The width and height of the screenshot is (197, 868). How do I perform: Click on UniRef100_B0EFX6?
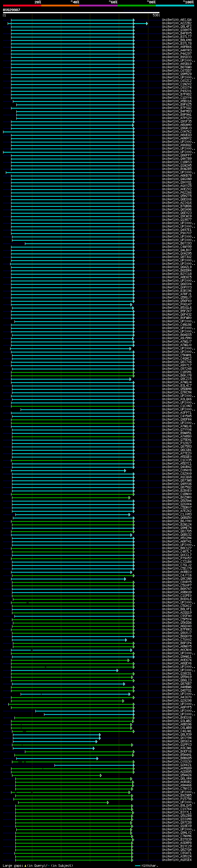click(x=177, y=751)
